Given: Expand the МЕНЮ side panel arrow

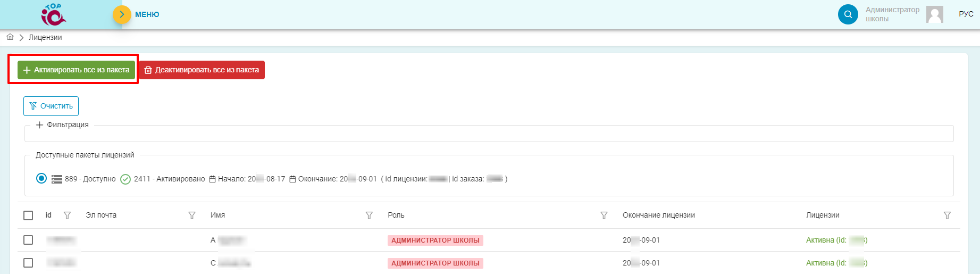Looking at the screenshot, I should click(122, 14).
